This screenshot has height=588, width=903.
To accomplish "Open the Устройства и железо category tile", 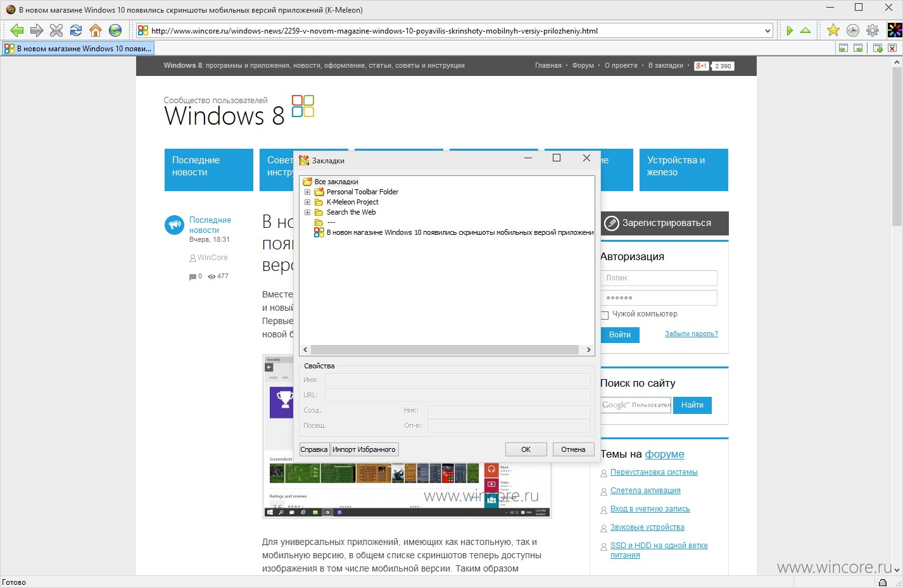I will click(684, 170).
